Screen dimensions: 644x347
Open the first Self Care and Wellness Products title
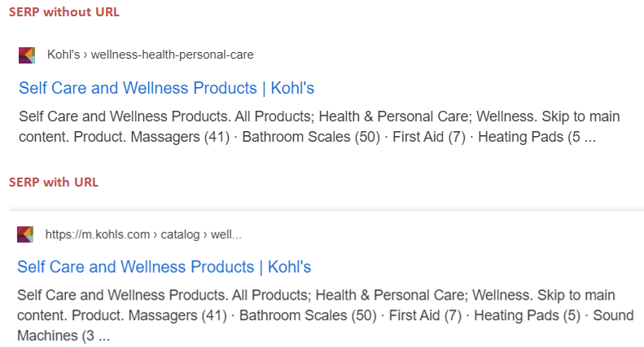(166, 88)
